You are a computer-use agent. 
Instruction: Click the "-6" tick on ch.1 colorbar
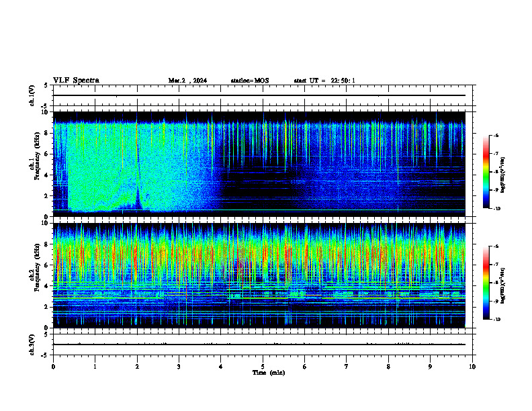pos(496,135)
